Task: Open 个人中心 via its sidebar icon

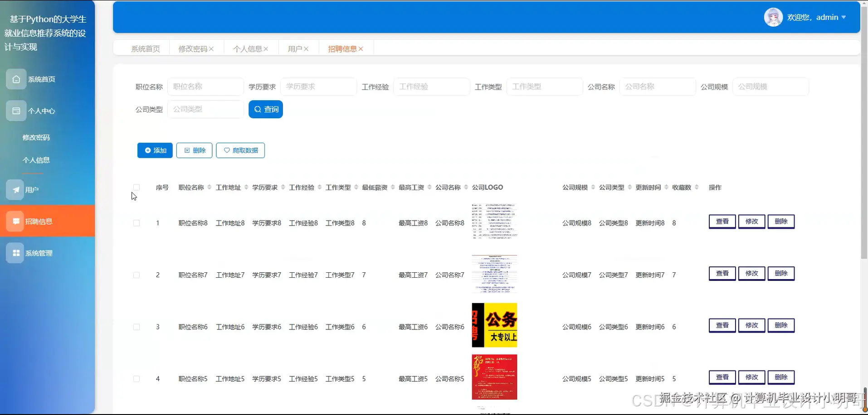Action: (x=16, y=110)
